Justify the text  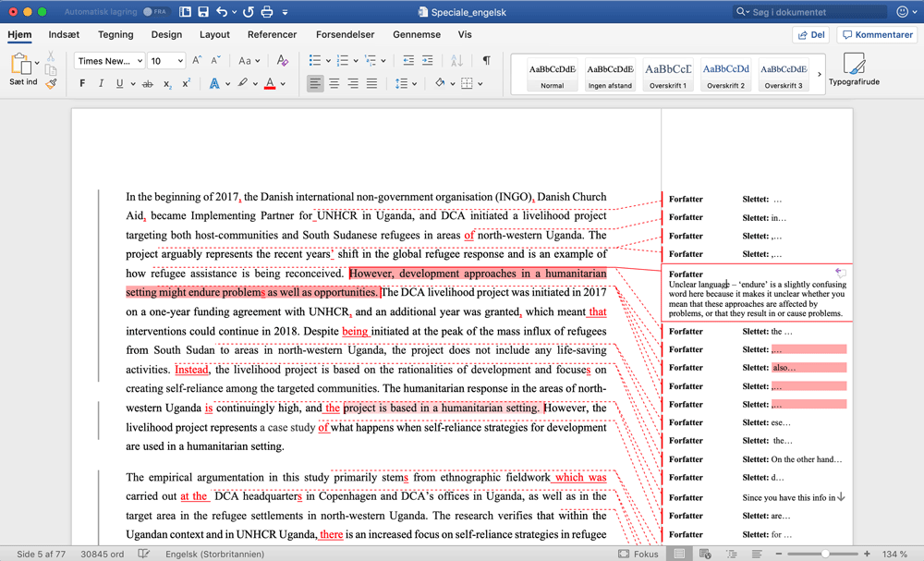click(x=371, y=84)
